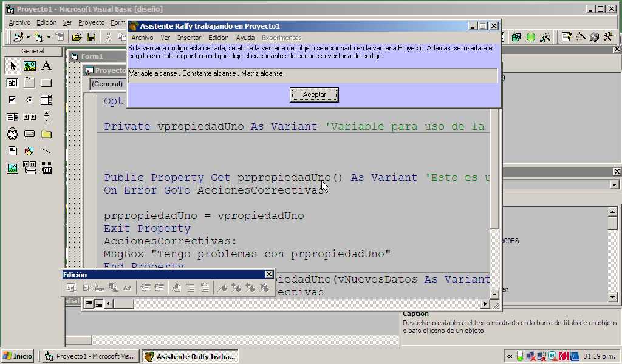This screenshot has height=364, width=622.
Task: Close the Edición floating toolbar
Action: click(x=269, y=274)
